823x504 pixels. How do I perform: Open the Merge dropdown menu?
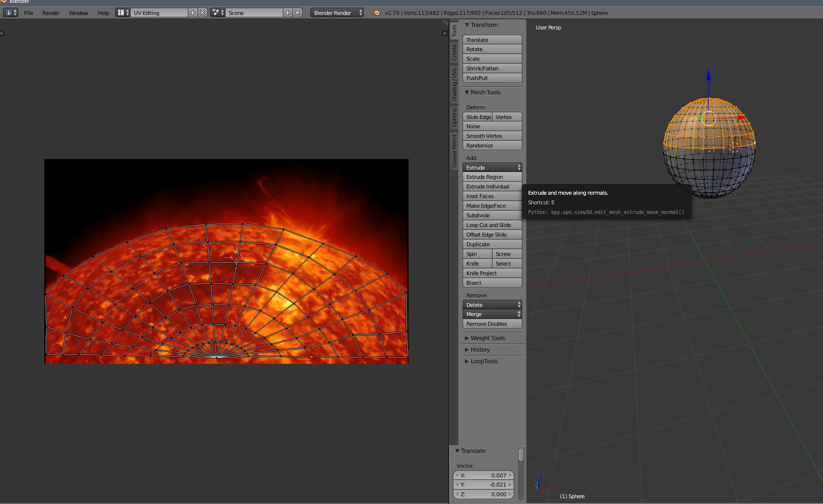coord(492,314)
